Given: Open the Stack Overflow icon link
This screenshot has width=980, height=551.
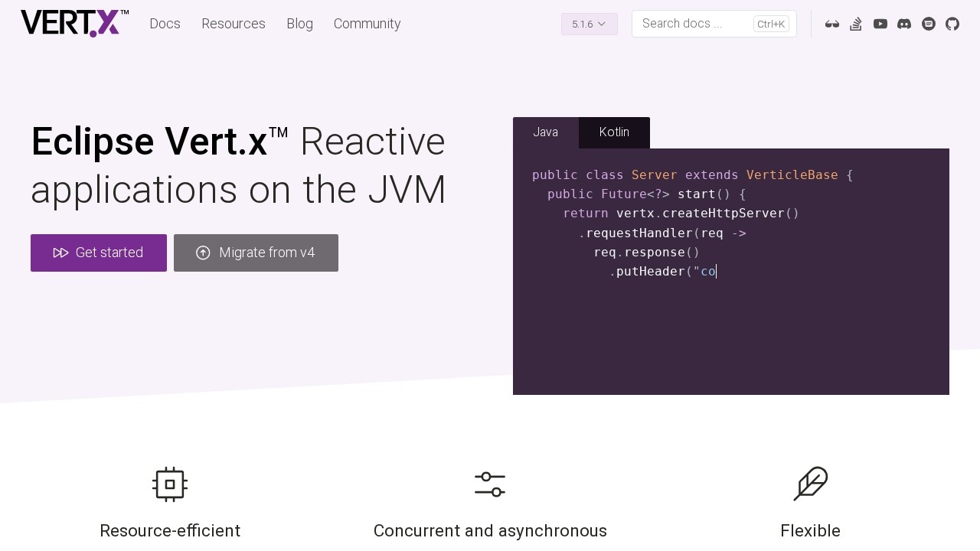Looking at the screenshot, I should [856, 24].
